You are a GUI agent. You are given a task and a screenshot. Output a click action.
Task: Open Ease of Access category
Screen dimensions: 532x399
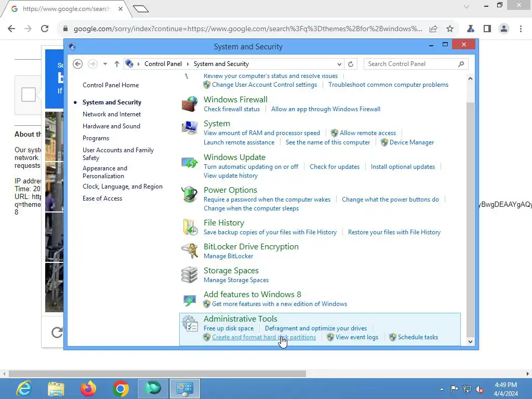point(102,198)
